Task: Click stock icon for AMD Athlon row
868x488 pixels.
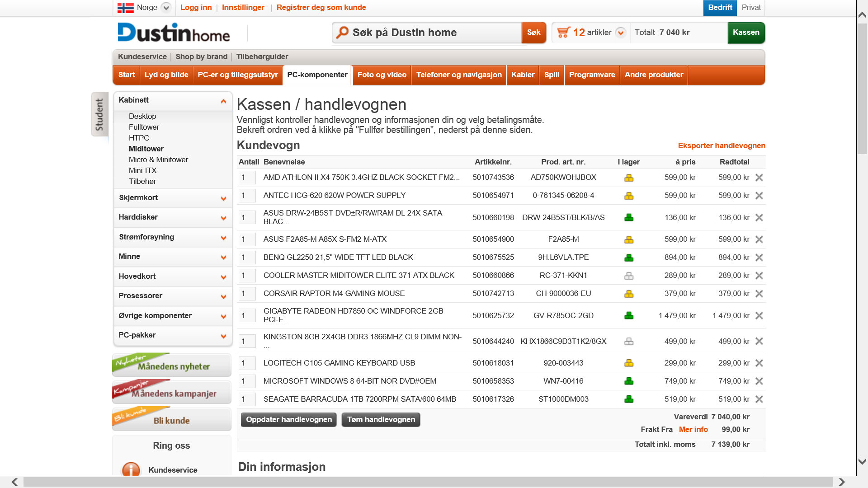Action: pyautogui.click(x=629, y=178)
